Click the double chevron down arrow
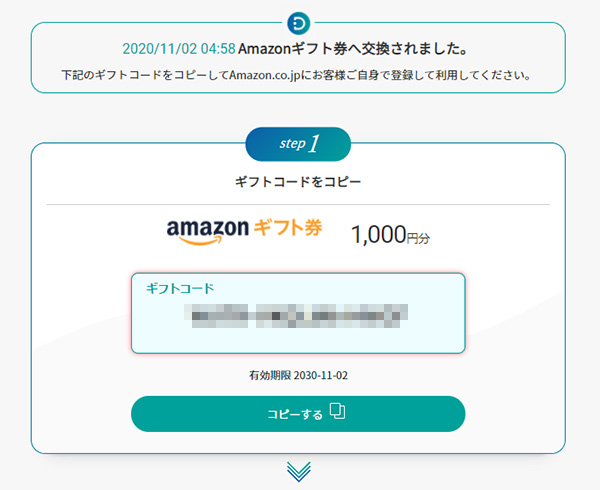Screen dimensions: 600x490 [298, 471]
